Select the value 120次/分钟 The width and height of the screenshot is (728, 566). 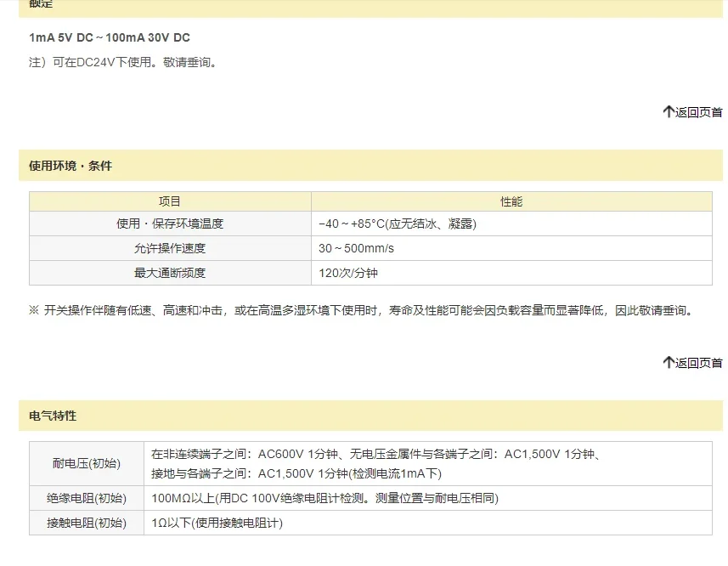pos(348,273)
